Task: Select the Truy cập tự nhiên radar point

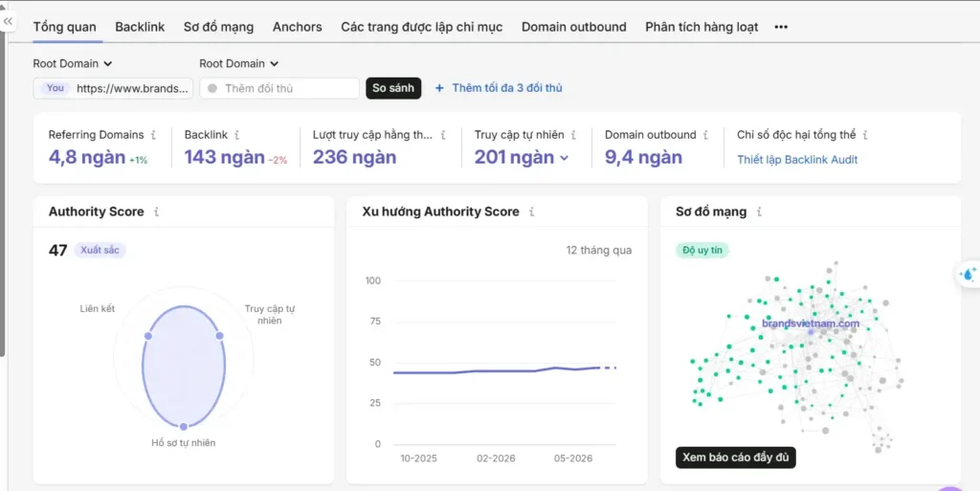Action: tap(219, 336)
